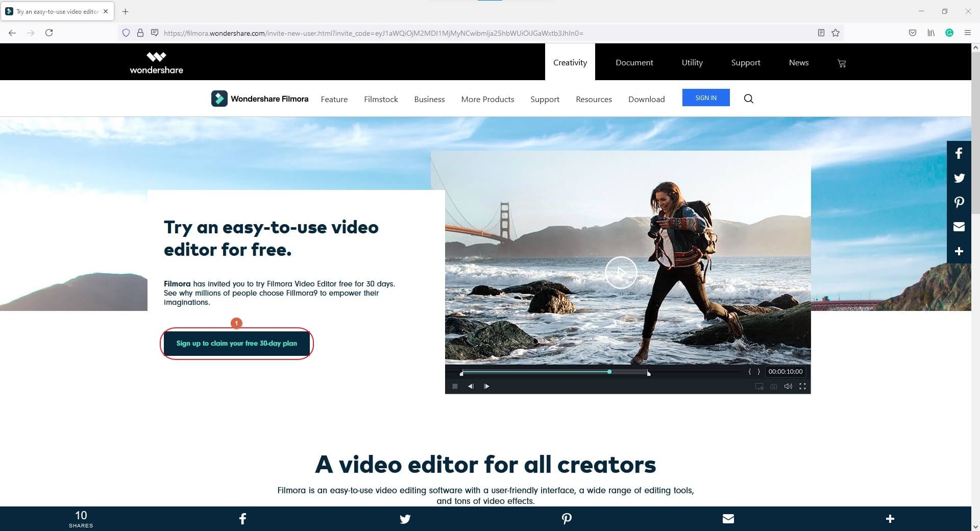The image size is (980, 531).
Task: Open the News menu
Action: [799, 62]
